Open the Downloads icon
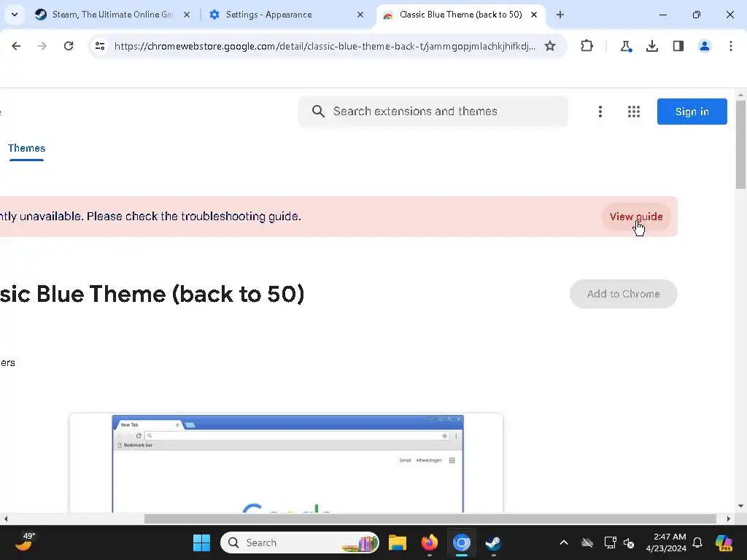The image size is (747, 560). click(x=652, y=46)
